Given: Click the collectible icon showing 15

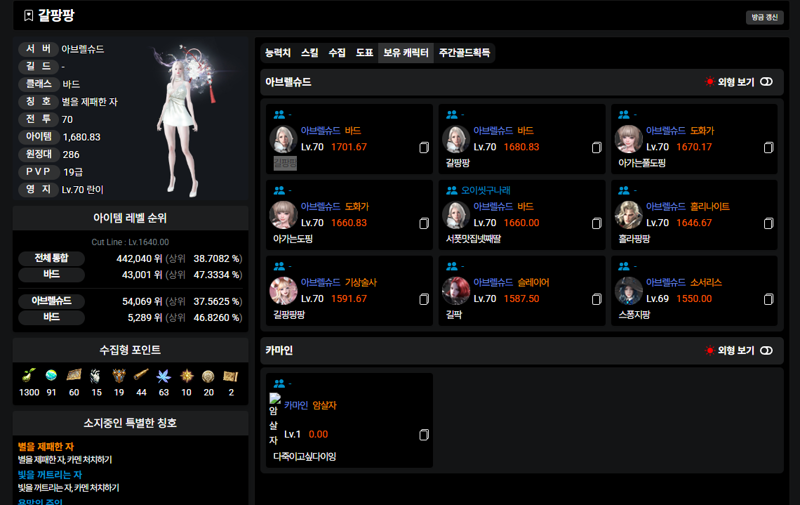Looking at the screenshot, I should coord(96,376).
